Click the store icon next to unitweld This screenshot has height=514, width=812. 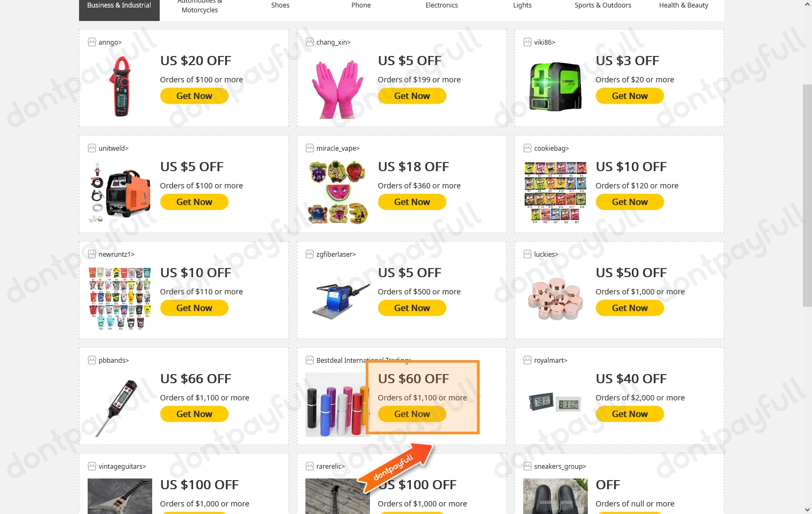coord(92,148)
